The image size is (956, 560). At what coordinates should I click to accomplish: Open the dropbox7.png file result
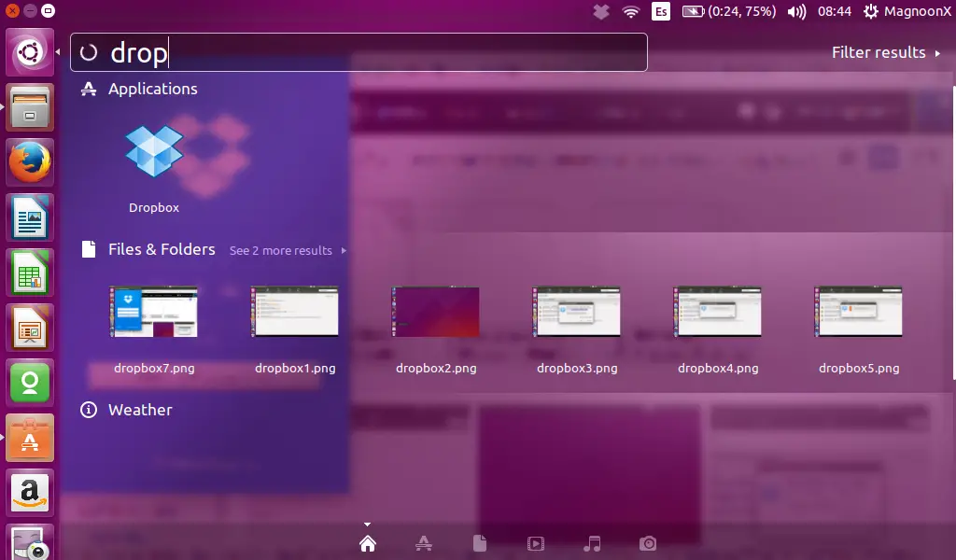point(154,329)
